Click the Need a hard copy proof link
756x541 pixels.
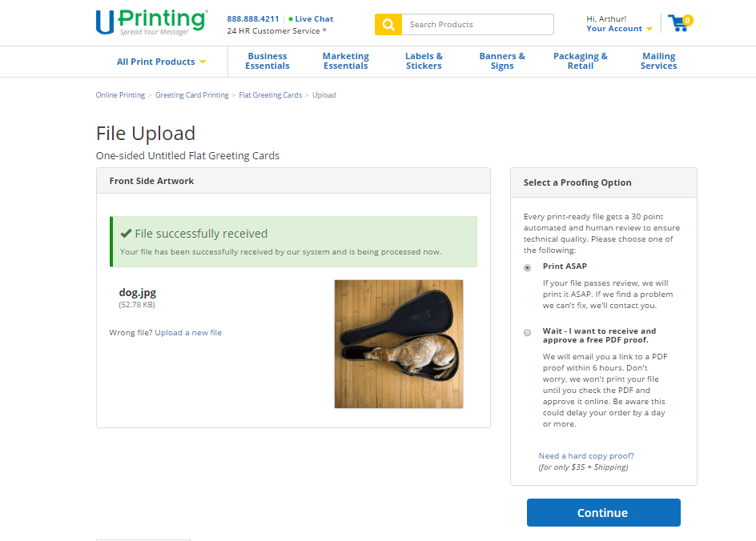click(586, 456)
